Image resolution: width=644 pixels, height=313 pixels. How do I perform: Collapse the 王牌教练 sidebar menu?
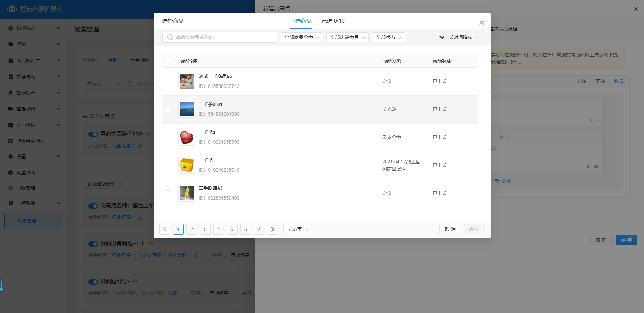(59, 203)
